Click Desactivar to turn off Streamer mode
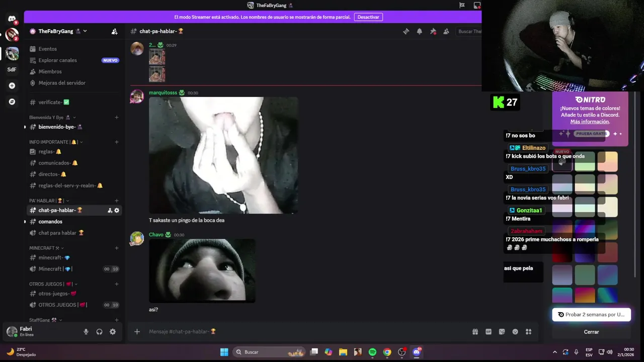Screen dimensions: 644x362 368,17
